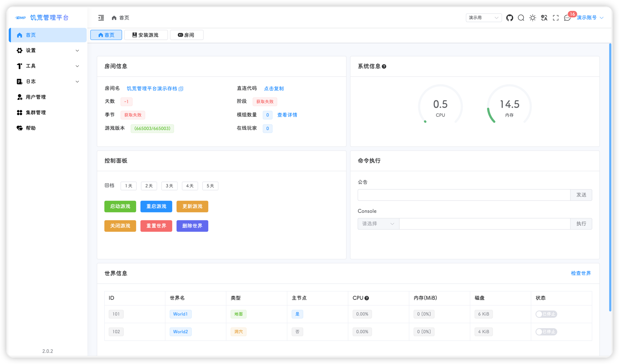Open messages icon showing 16 notifications
The height and width of the screenshot is (364, 619).
(x=567, y=18)
